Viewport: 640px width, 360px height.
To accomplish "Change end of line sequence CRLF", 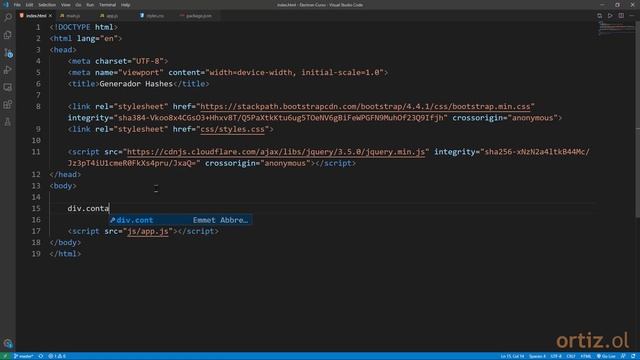I will tap(571, 356).
